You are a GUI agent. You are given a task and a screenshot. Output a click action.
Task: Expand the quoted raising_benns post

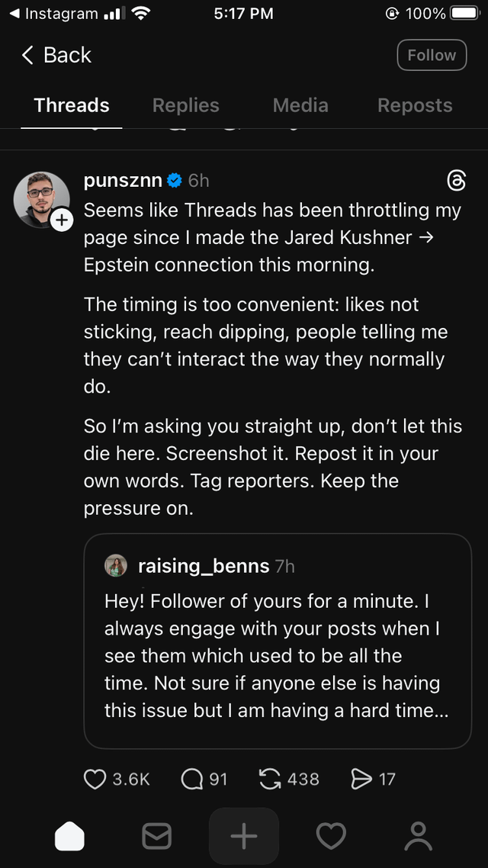pyautogui.click(x=278, y=641)
